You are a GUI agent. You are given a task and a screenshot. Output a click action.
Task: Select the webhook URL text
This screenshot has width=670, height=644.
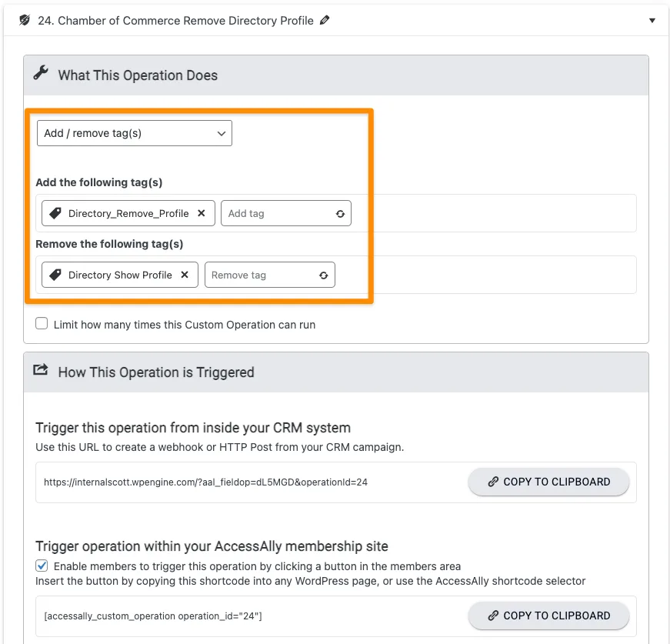pos(205,482)
